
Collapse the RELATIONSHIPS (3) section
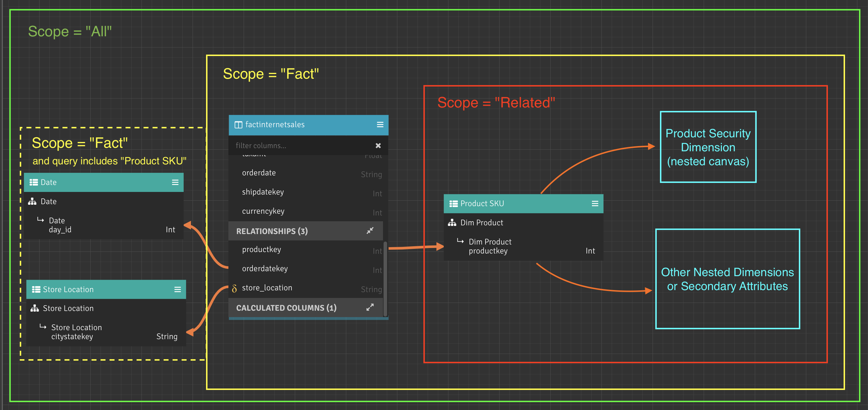[370, 231]
